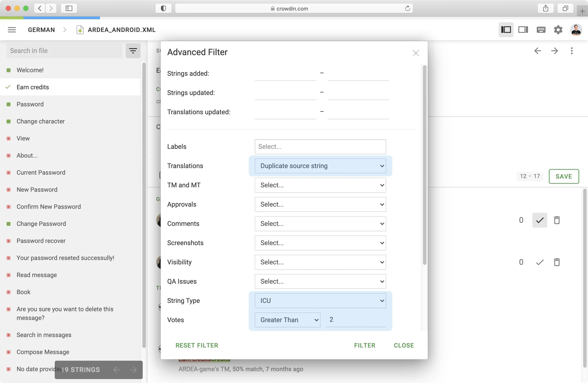Open the vertical three-dot more menu

coord(571,51)
